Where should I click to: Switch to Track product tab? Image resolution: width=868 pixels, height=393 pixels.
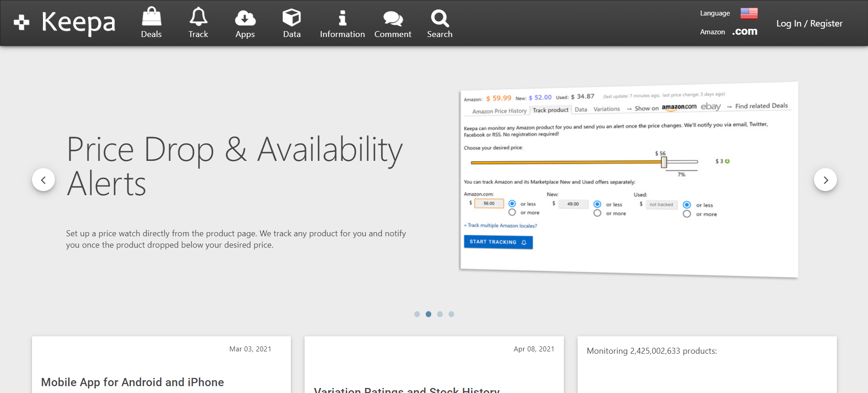coord(551,110)
